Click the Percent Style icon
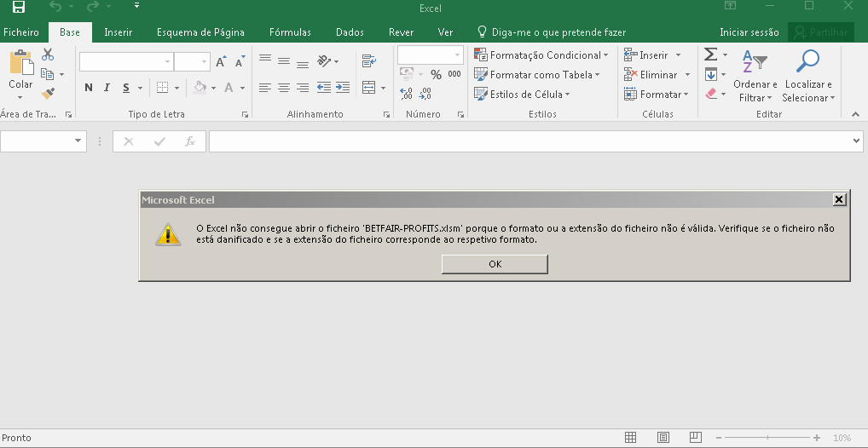868x448 pixels. [437, 75]
